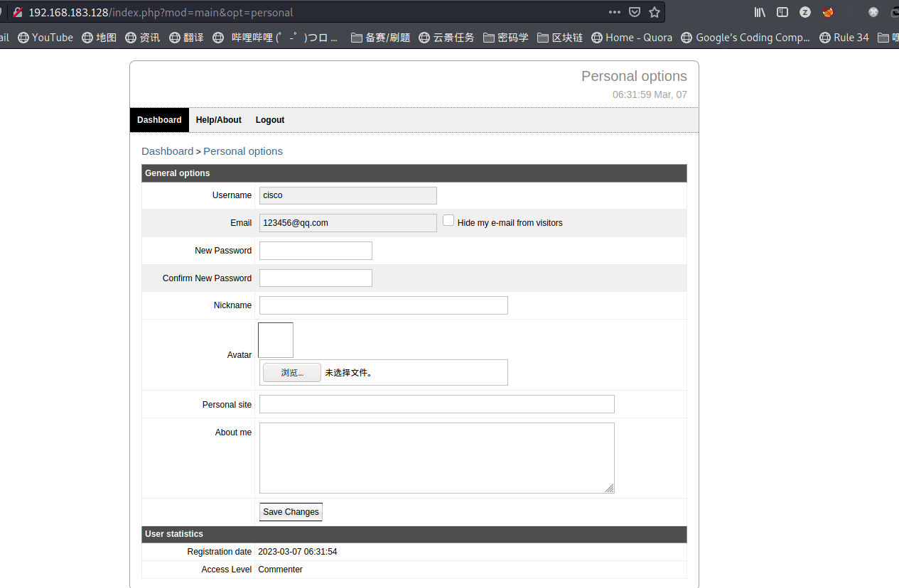Open the Help/About menu item
Image resolution: width=899 pixels, height=588 pixels.
pyautogui.click(x=219, y=120)
